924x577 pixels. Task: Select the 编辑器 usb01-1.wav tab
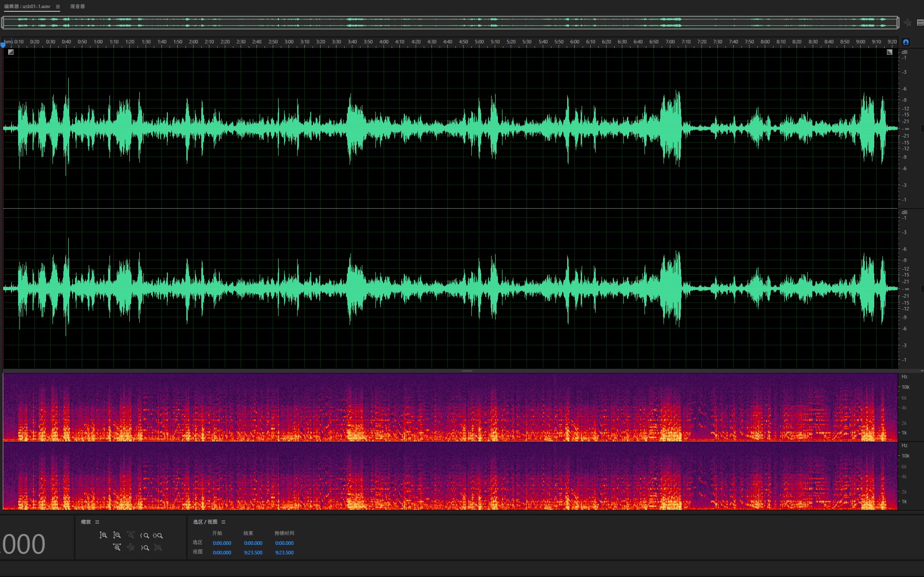tap(28, 7)
